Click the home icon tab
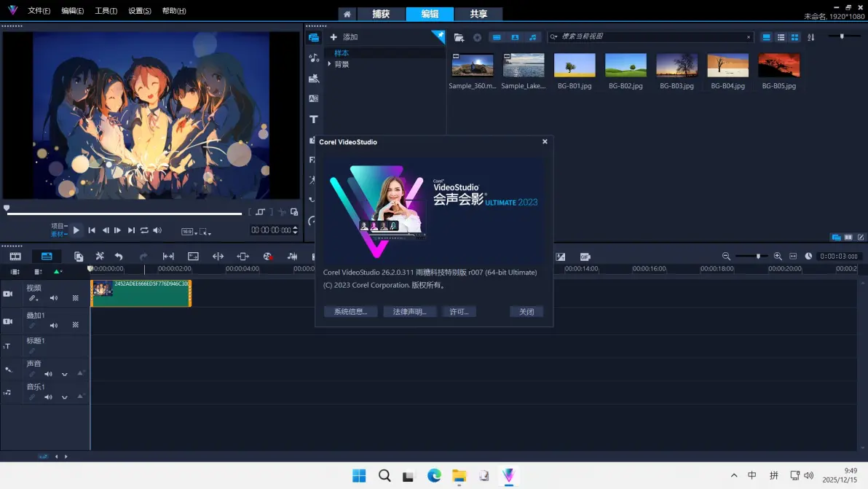This screenshot has width=868, height=489. [x=347, y=14]
